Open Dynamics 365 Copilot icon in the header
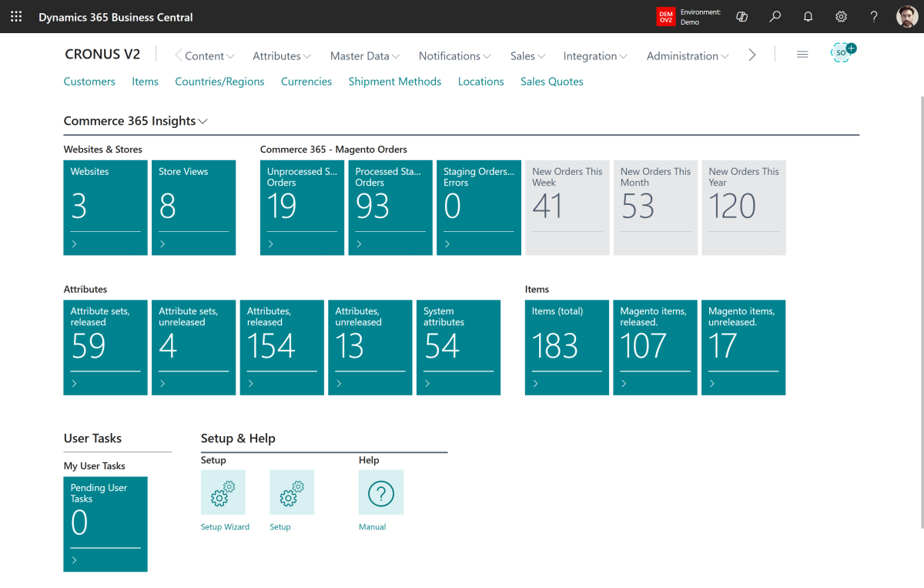 (x=742, y=16)
